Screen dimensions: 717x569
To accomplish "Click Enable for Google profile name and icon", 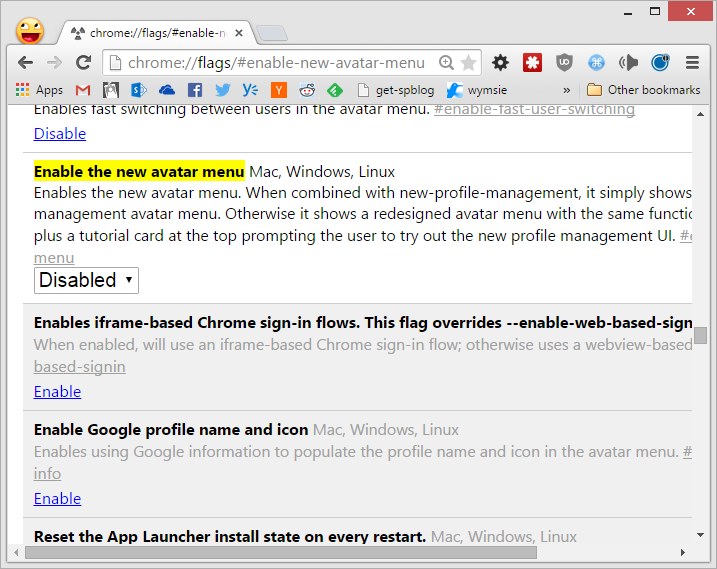I will point(57,499).
